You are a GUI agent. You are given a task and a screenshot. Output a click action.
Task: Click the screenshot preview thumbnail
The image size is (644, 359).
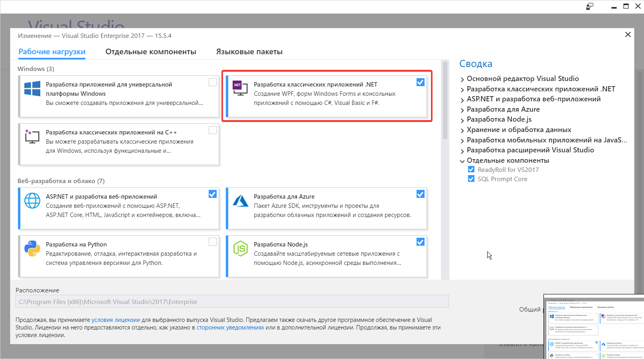[594, 327]
